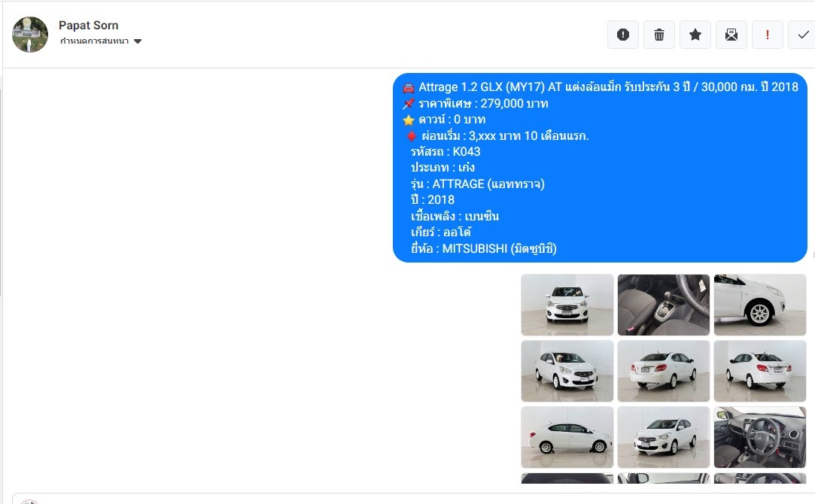The height and width of the screenshot is (504, 815).
Task: Delete conversation using trash can icon
Action: tap(659, 35)
